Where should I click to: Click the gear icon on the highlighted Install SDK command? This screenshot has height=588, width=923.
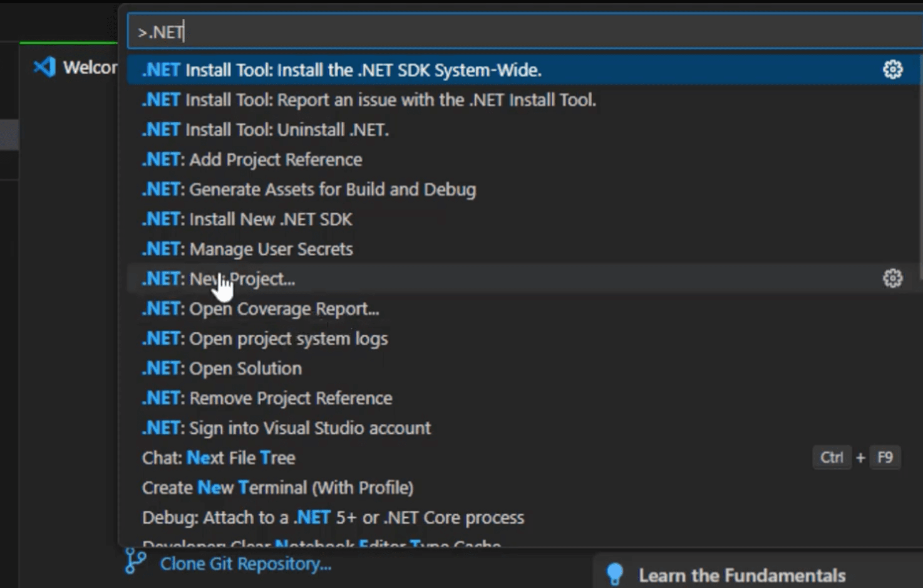892,69
